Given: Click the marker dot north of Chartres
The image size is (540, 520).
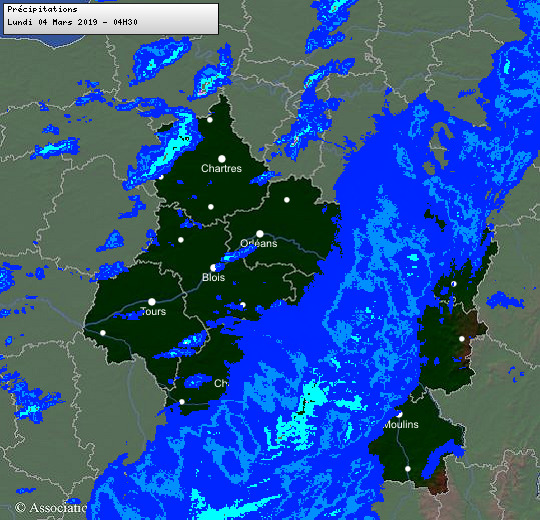Looking at the screenshot, I should (x=210, y=120).
